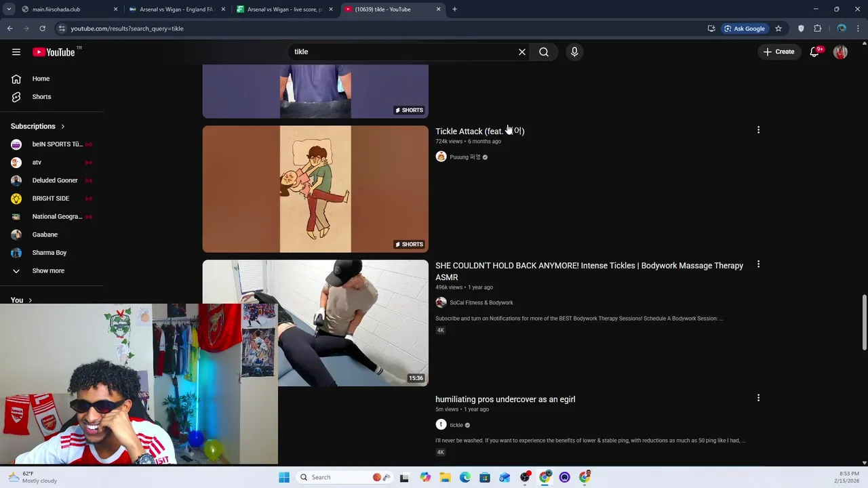Click the Windows taskbar Search box
The image size is (868, 488).
[344, 477]
